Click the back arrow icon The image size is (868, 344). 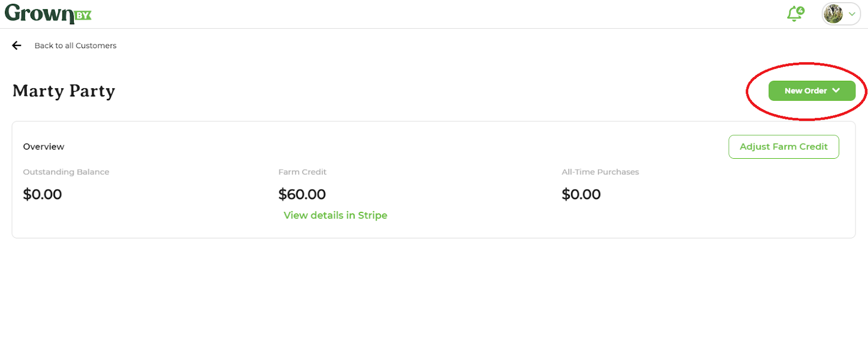pos(17,46)
